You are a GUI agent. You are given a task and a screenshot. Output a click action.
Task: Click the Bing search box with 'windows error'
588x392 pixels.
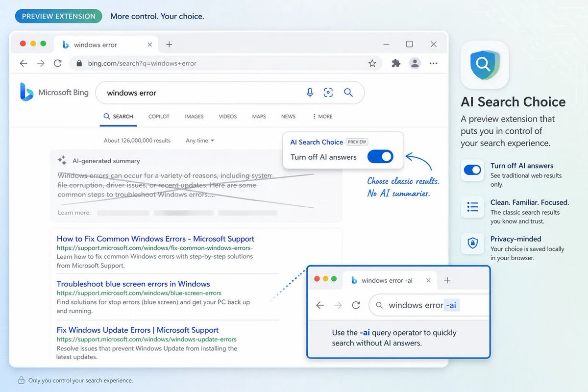click(230, 93)
